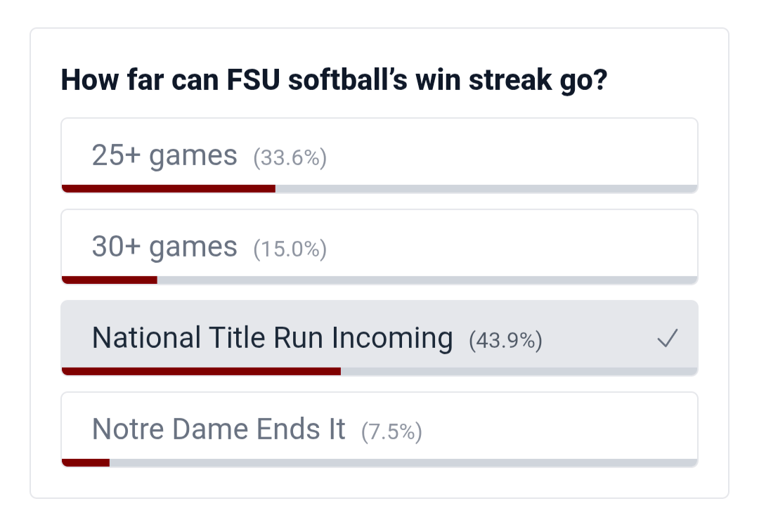759x532 pixels.
Task: Click the gray bar remainder under 25+ games
Action: tap(485, 188)
